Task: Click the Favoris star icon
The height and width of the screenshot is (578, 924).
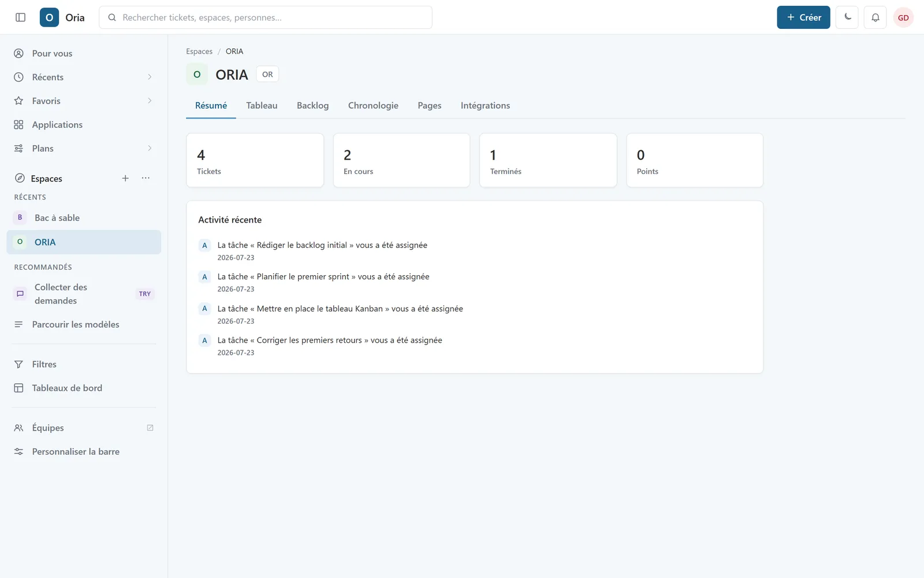Action: point(18,101)
